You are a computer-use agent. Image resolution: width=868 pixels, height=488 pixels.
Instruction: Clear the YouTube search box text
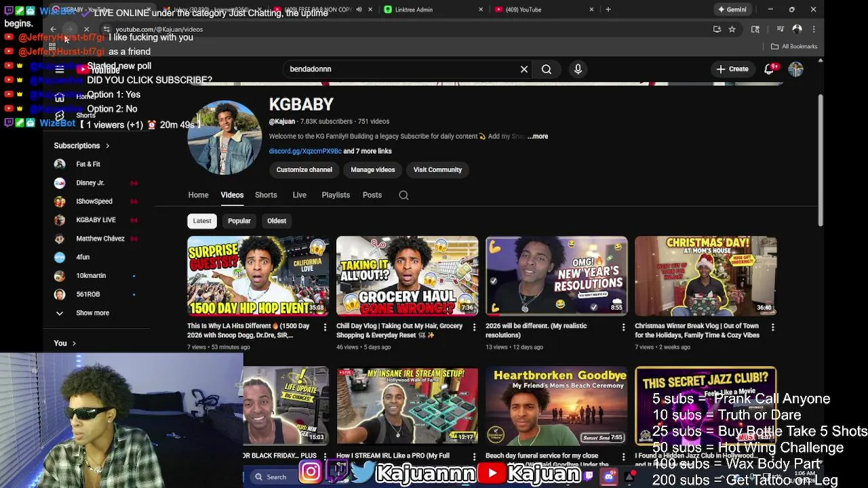pyautogui.click(x=524, y=69)
